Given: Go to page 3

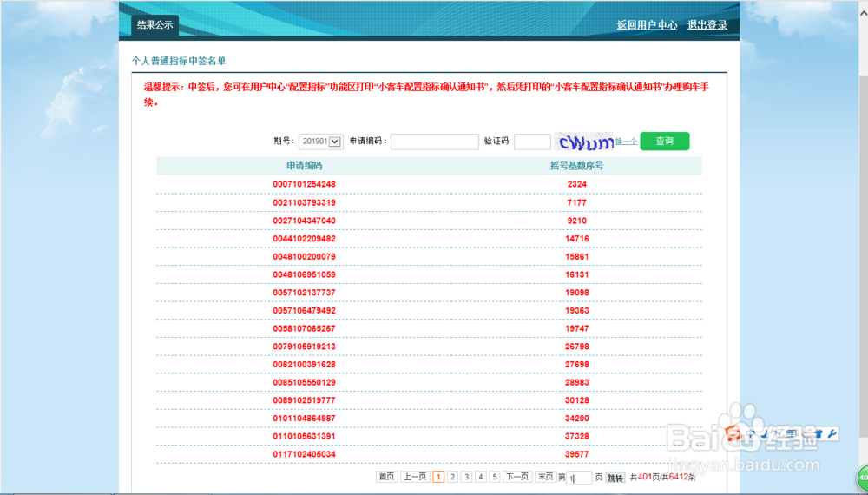Looking at the screenshot, I should point(467,477).
